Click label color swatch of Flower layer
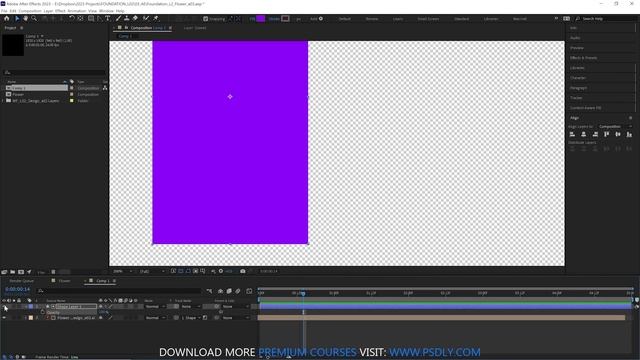This screenshot has height=360, width=640. (x=31, y=318)
